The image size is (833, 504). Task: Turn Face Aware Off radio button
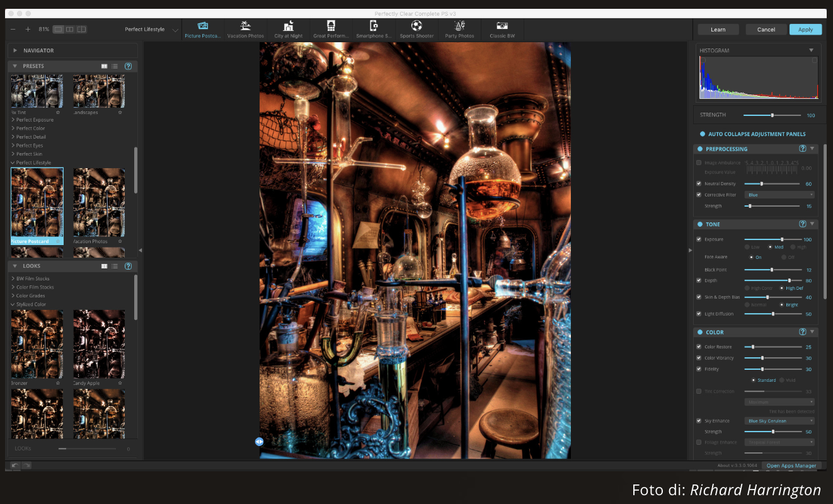tap(784, 257)
